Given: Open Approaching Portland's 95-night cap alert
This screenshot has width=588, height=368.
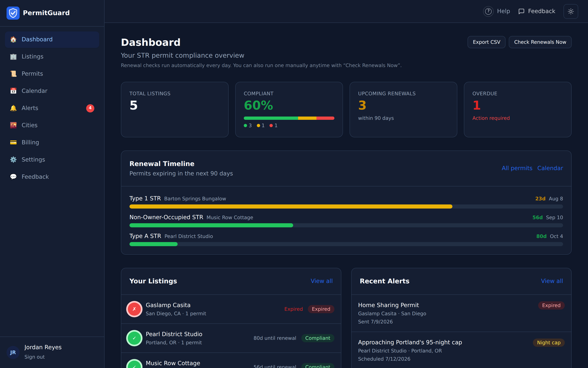Looking at the screenshot, I should [461, 350].
